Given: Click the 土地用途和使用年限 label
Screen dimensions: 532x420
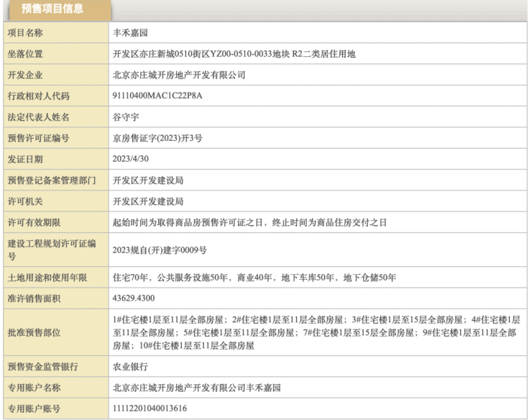Looking at the screenshot, I should click(47, 277).
